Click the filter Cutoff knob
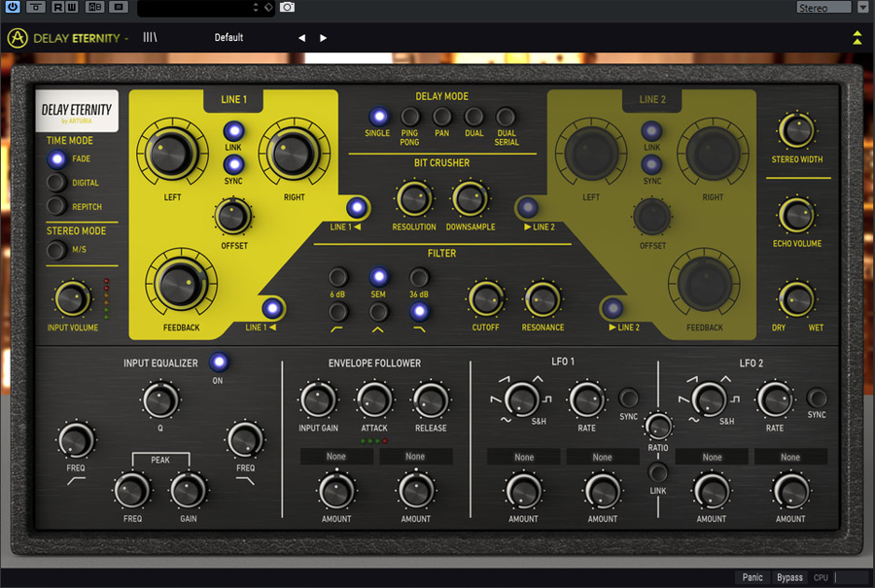 point(485,298)
